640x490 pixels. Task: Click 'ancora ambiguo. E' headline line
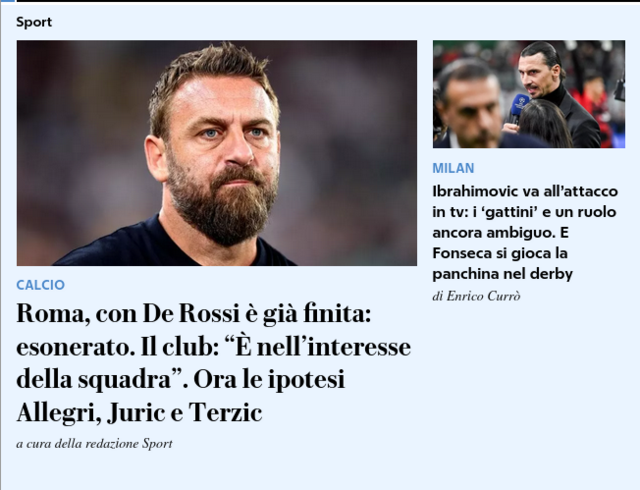point(500,232)
